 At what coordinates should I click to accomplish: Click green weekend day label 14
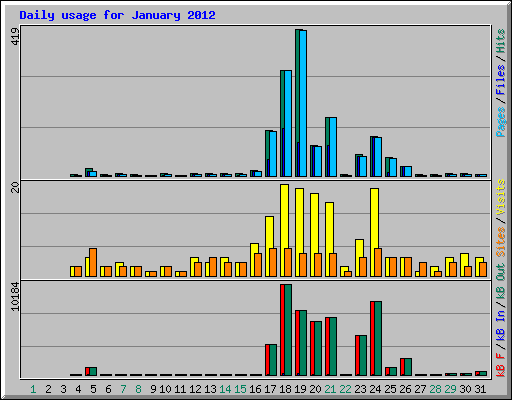click(x=225, y=389)
